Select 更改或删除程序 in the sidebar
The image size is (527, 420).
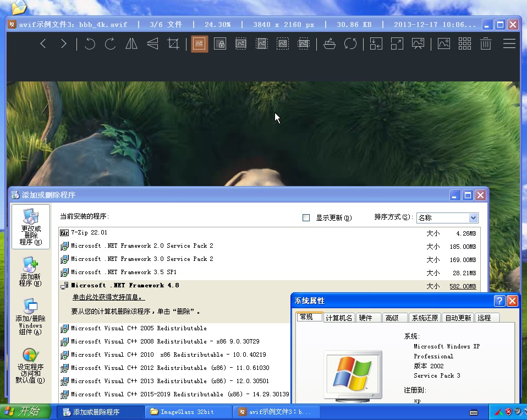coord(31,227)
